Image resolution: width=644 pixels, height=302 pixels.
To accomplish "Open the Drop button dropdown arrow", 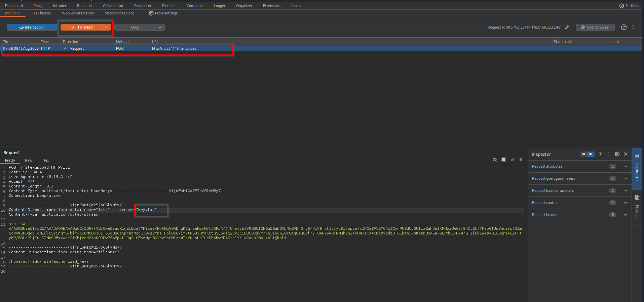I will [160, 27].
